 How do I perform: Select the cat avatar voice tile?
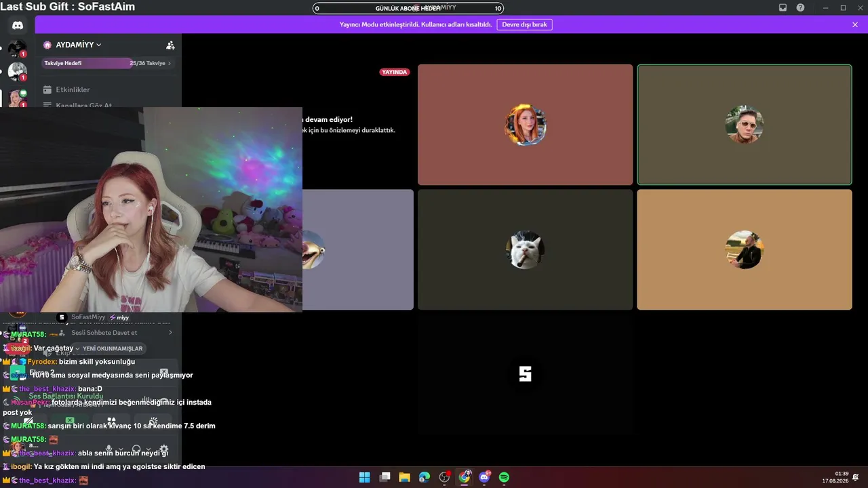(x=525, y=249)
